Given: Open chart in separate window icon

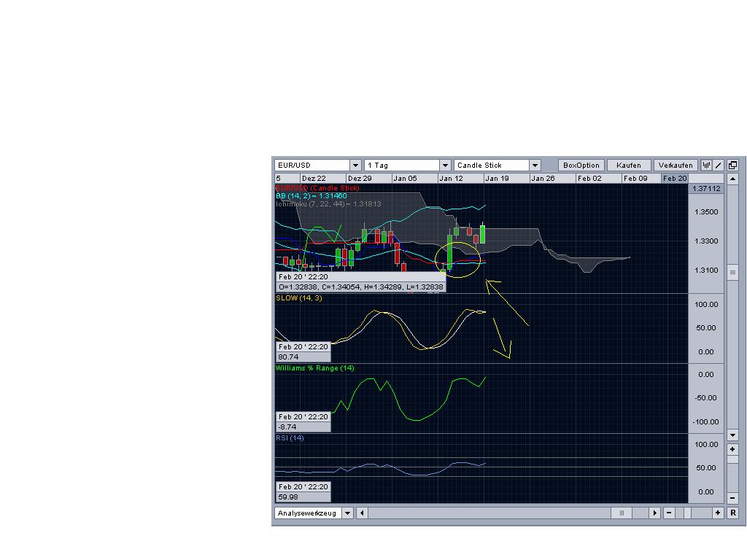Looking at the screenshot, I should pos(732,165).
